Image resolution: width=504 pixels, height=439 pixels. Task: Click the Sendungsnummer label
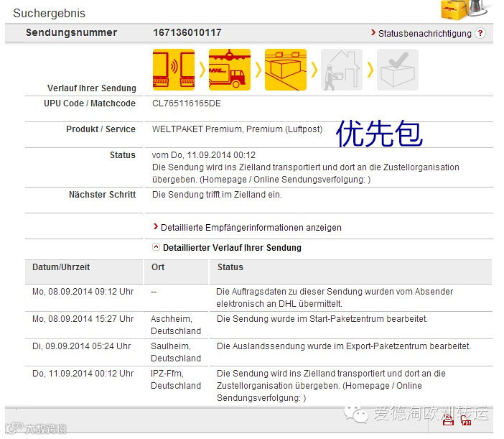[71, 32]
